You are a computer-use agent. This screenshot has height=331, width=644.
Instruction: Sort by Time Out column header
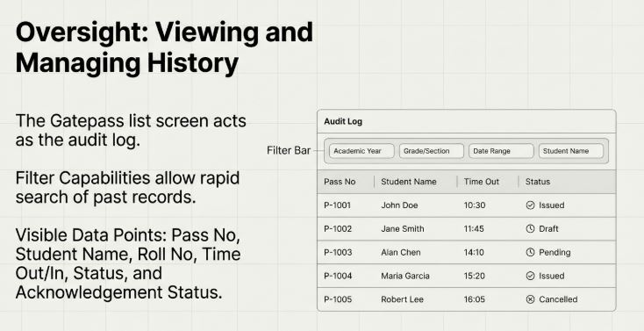coord(482,182)
